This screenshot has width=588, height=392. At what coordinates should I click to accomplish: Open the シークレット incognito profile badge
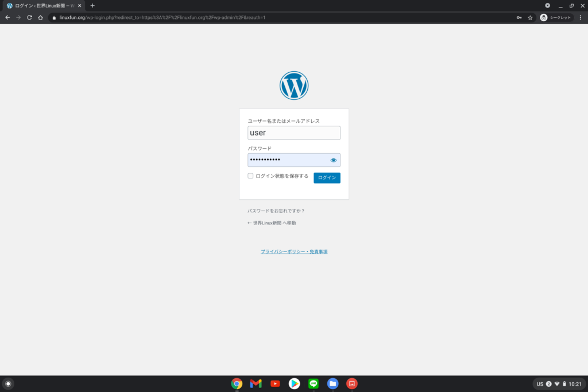556,18
